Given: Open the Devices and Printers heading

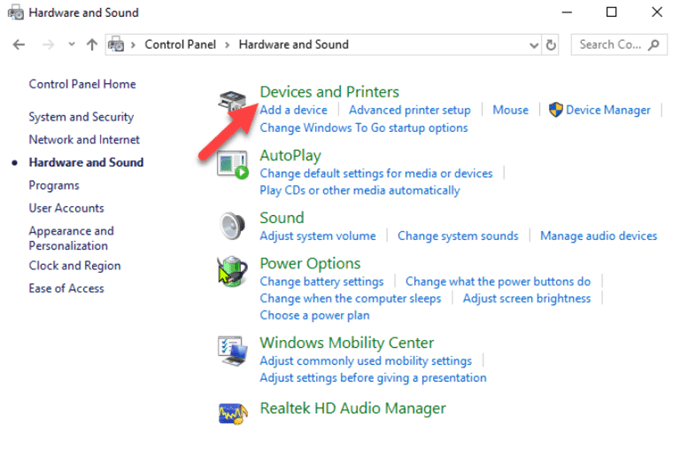Looking at the screenshot, I should tap(329, 92).
